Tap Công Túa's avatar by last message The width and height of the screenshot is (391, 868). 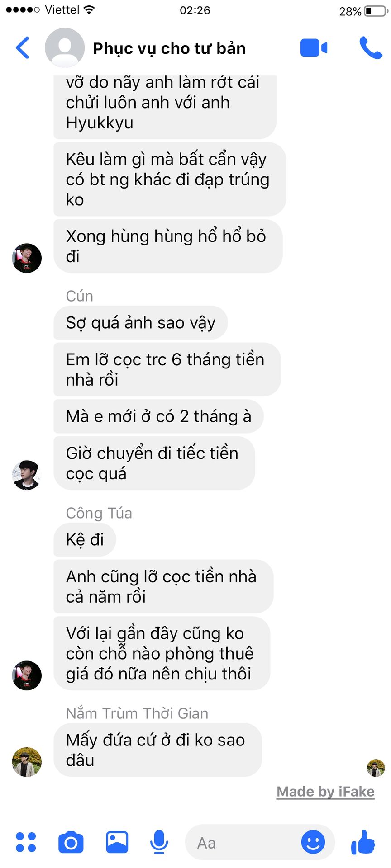[x=27, y=675]
